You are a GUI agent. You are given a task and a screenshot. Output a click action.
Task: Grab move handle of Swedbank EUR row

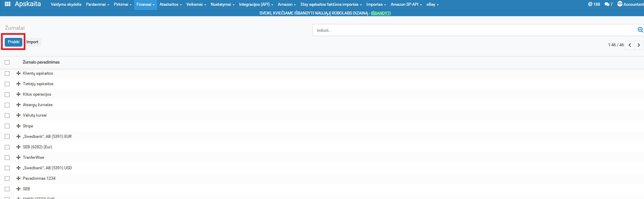[18, 136]
